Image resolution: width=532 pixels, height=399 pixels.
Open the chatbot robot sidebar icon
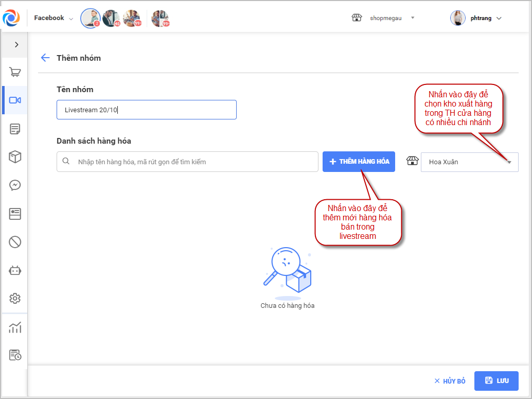(15, 270)
